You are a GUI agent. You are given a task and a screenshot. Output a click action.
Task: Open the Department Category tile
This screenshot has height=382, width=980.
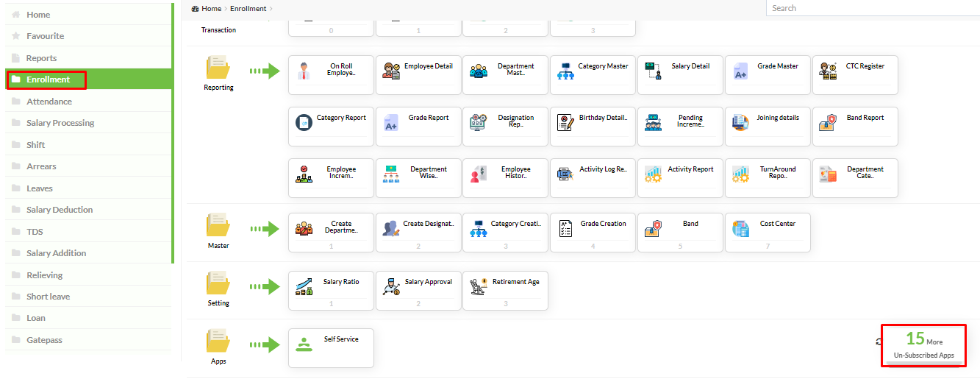[856, 178]
